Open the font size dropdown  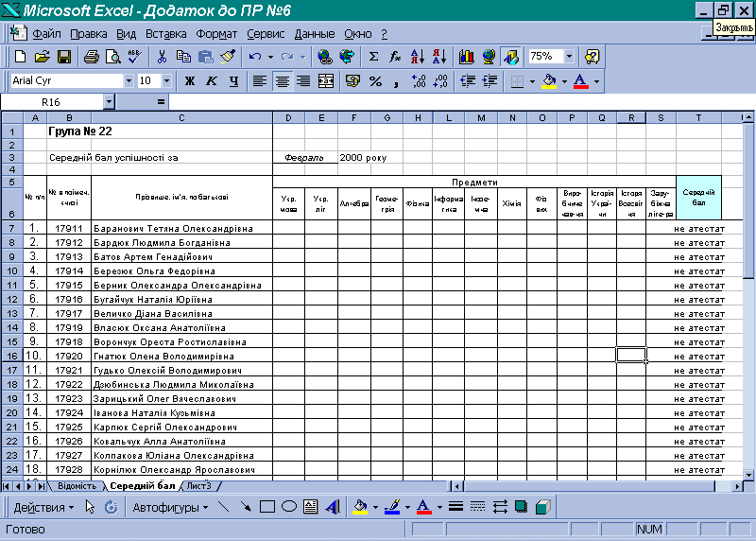click(166, 81)
